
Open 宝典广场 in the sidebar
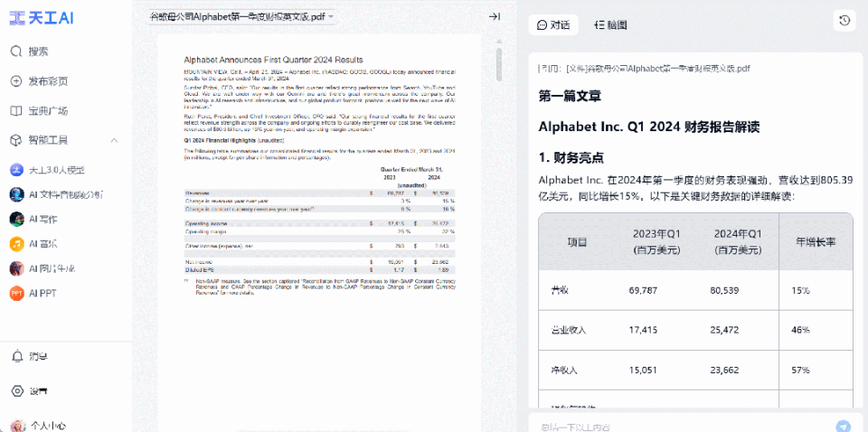tap(39, 111)
